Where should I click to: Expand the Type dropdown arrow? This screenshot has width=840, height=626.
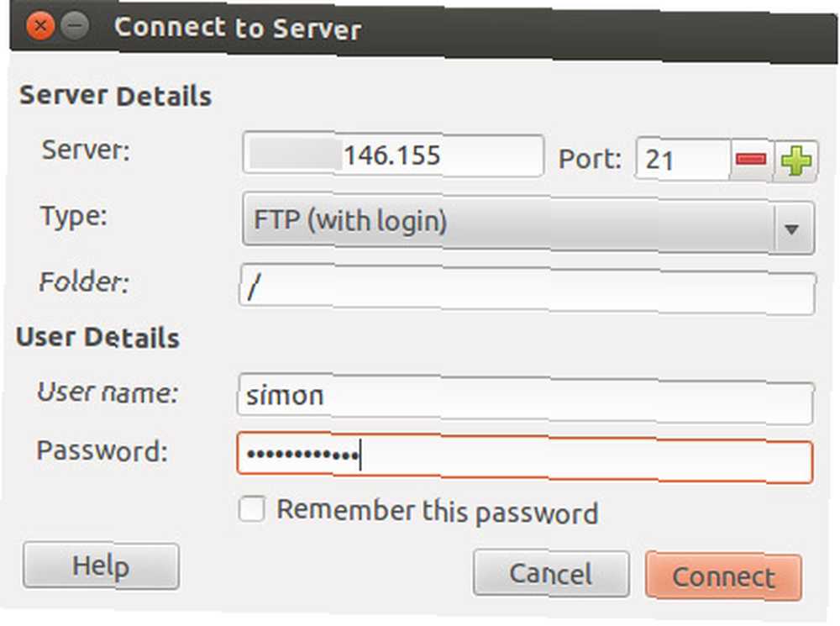coord(792,229)
